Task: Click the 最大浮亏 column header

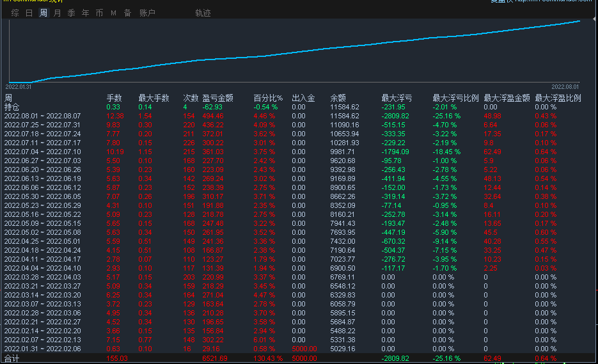Action: pos(397,98)
